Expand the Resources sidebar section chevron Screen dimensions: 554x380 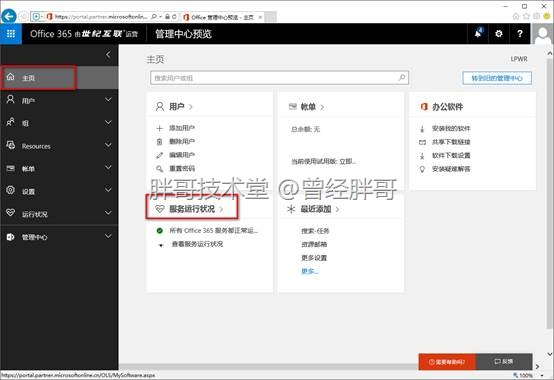pos(108,145)
